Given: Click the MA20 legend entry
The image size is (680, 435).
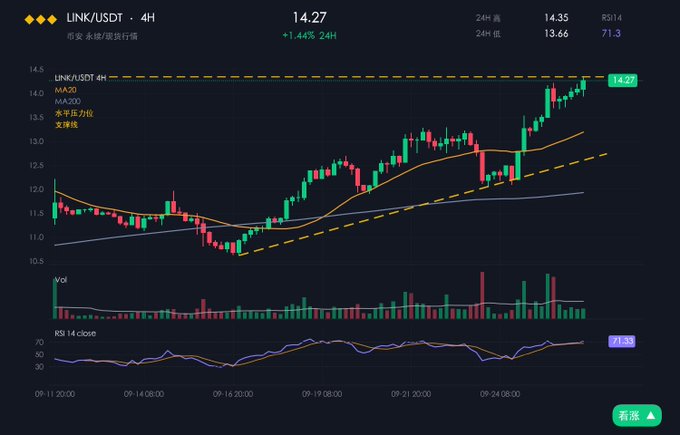Looking at the screenshot, I should pyautogui.click(x=65, y=90).
